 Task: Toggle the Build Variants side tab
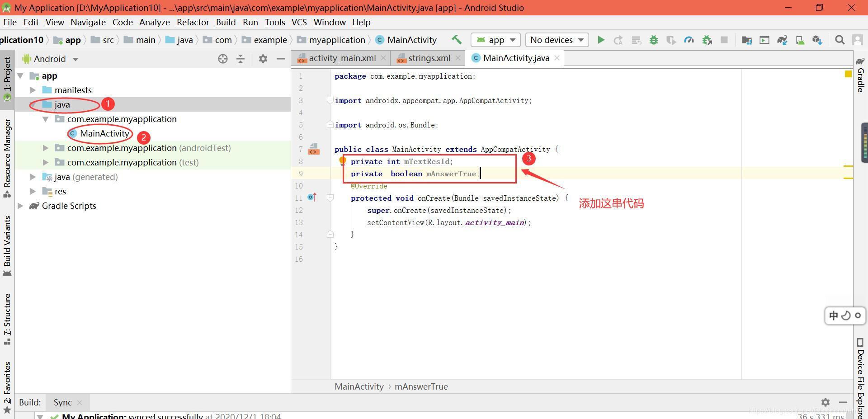[7, 246]
